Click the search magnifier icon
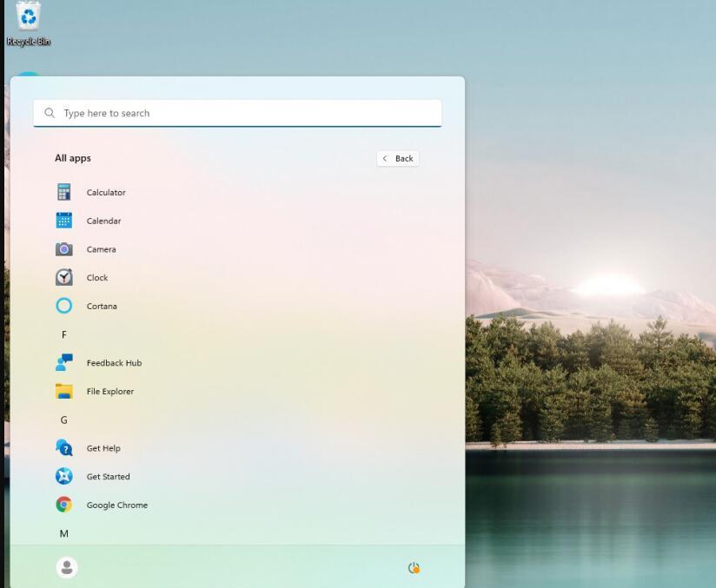 pos(50,113)
